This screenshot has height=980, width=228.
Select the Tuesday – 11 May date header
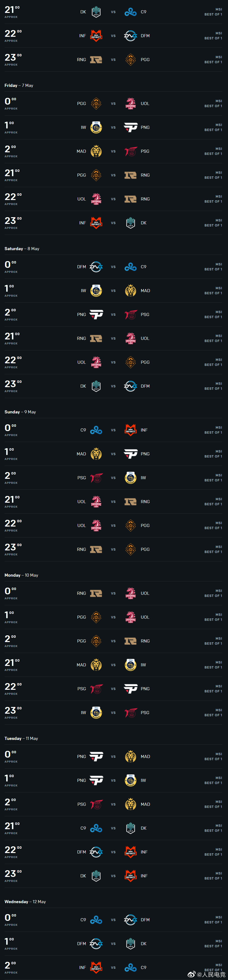coord(21,738)
